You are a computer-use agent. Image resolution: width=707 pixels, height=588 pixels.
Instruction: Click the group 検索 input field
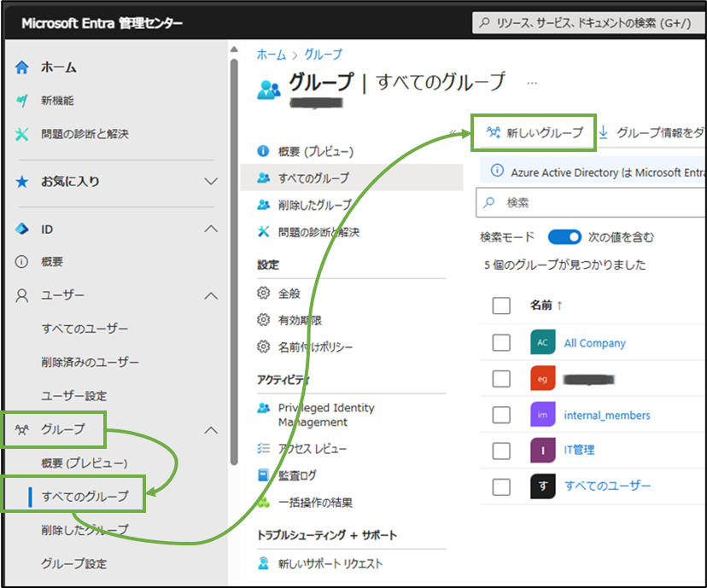pos(591,203)
